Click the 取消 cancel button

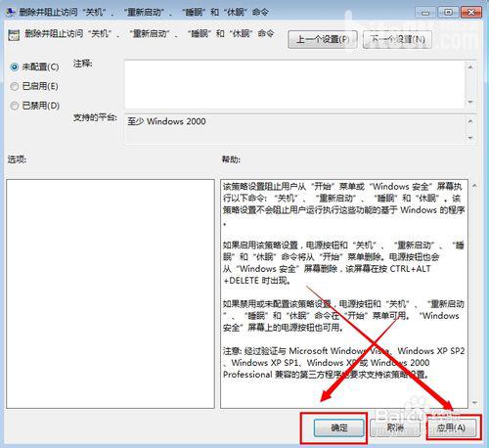click(x=395, y=427)
